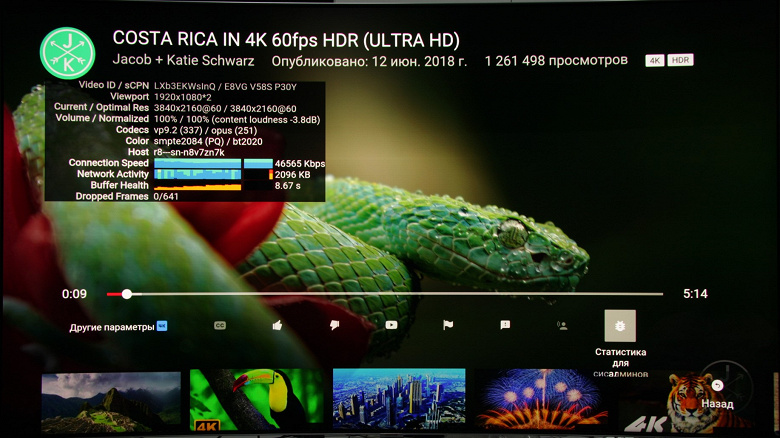Open the fireworks video thumbnail
The width and height of the screenshot is (780, 438).
click(x=541, y=399)
